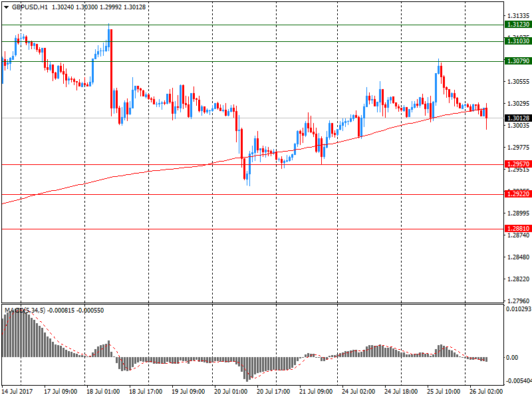Viewport: 532px width, 399px height.
Task: Click the 19 Jul 09:00 time axis label
Action: pyautogui.click(x=188, y=392)
